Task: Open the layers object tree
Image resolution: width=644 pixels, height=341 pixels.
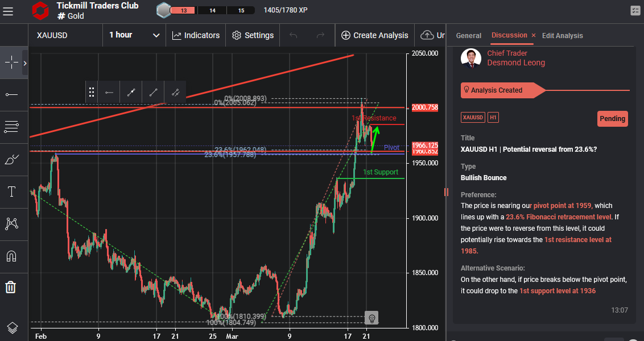Action: click(13, 327)
